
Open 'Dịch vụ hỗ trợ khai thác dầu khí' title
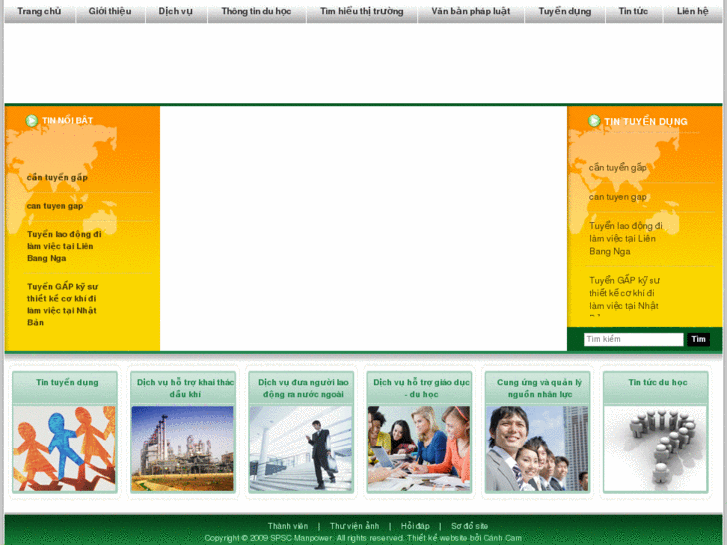tap(185, 388)
